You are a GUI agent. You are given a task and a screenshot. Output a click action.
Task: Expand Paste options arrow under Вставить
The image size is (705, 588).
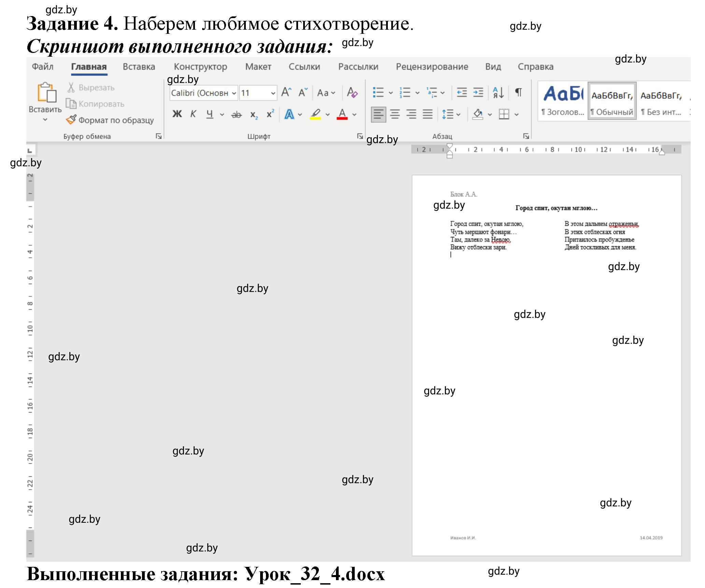[45, 120]
